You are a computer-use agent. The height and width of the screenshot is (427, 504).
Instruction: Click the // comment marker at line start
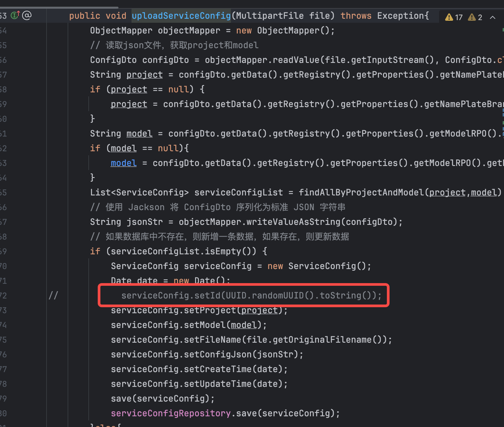[x=53, y=295]
